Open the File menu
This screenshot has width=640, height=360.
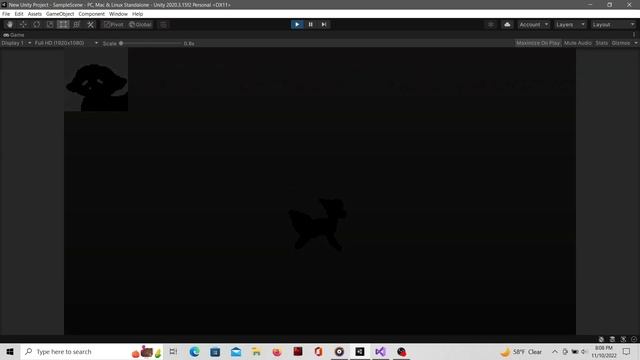click(6, 14)
